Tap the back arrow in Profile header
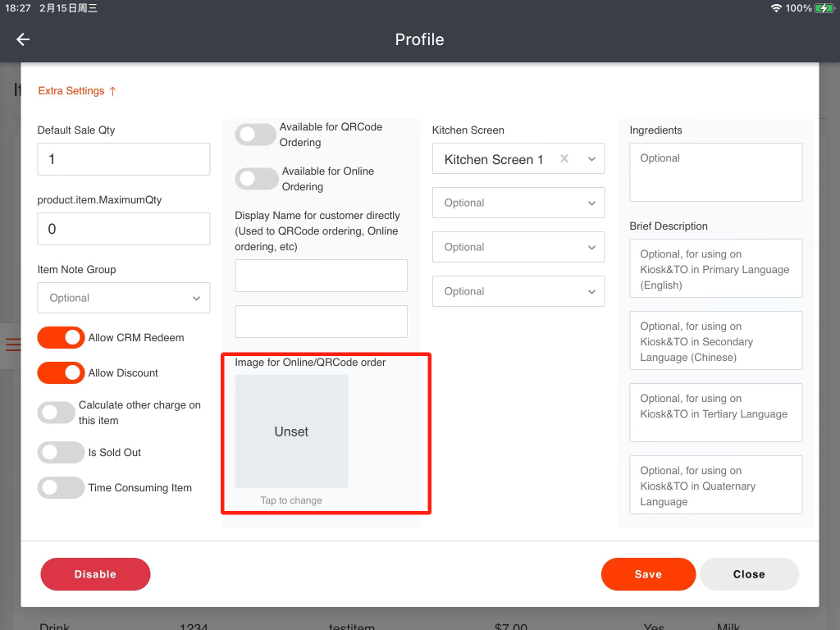The width and height of the screenshot is (840, 630). [23, 39]
